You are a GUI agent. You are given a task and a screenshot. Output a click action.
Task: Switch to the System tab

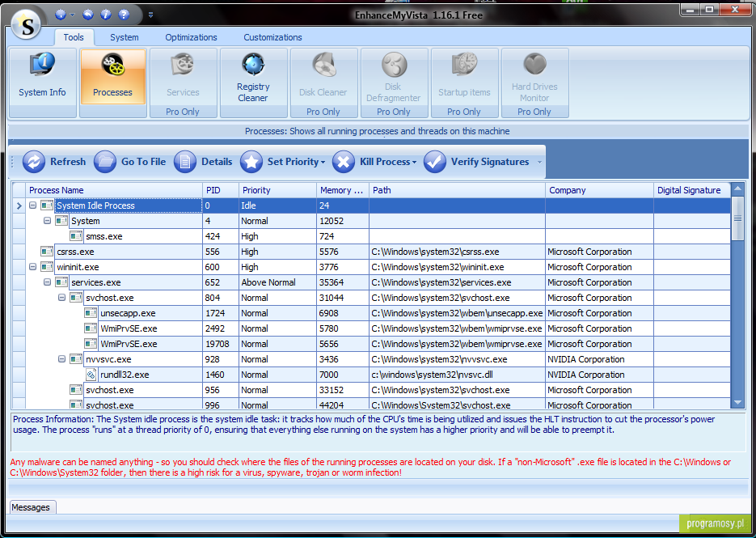[x=125, y=37]
